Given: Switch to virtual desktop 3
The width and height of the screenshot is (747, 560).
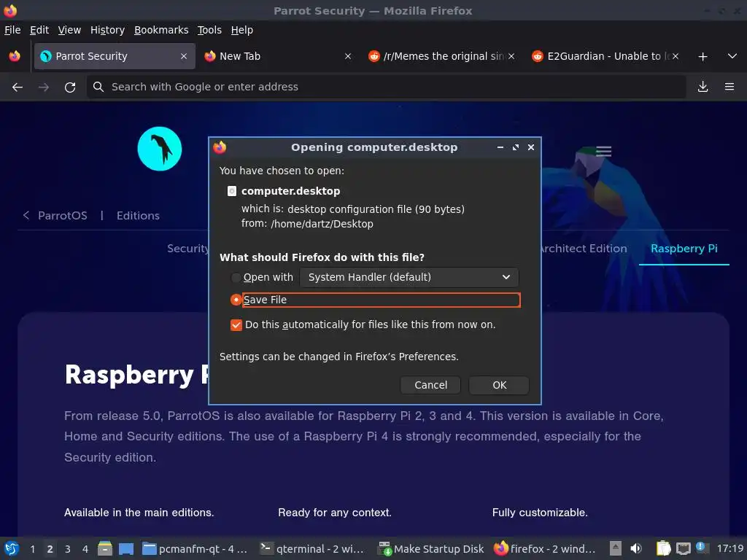Looking at the screenshot, I should coord(68,549).
